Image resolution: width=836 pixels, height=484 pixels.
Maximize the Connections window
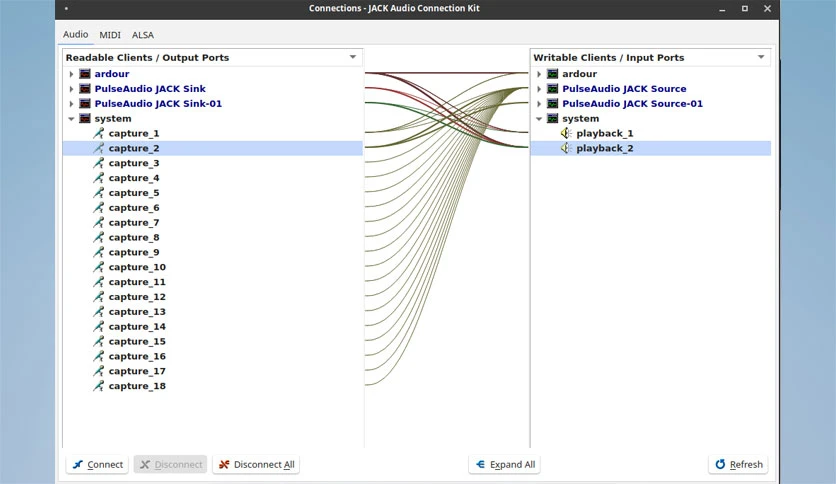[745, 9]
